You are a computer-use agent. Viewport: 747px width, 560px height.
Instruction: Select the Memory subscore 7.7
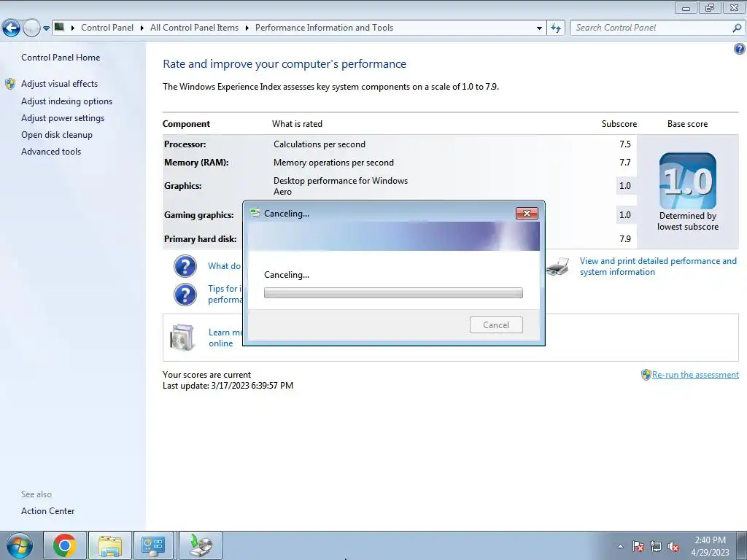click(x=625, y=163)
